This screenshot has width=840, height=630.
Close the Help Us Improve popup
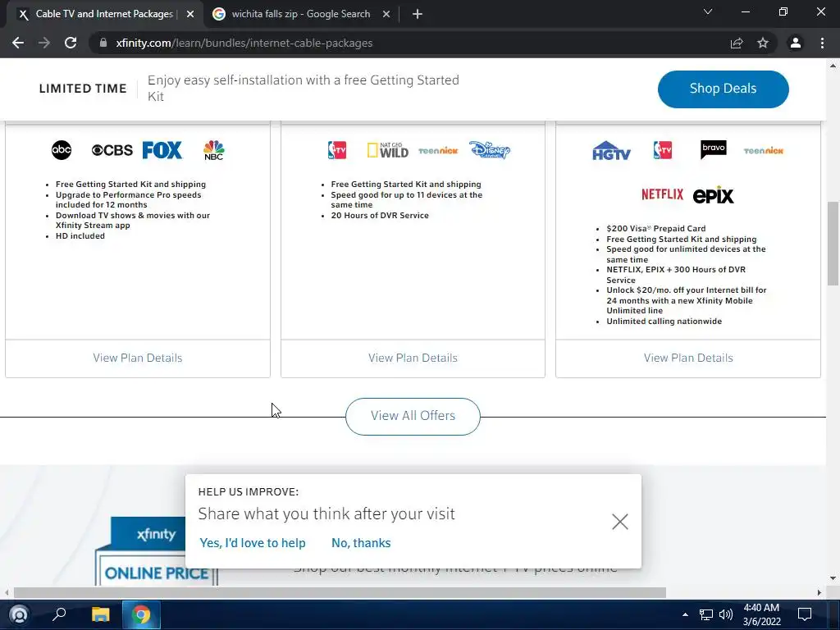tap(620, 522)
